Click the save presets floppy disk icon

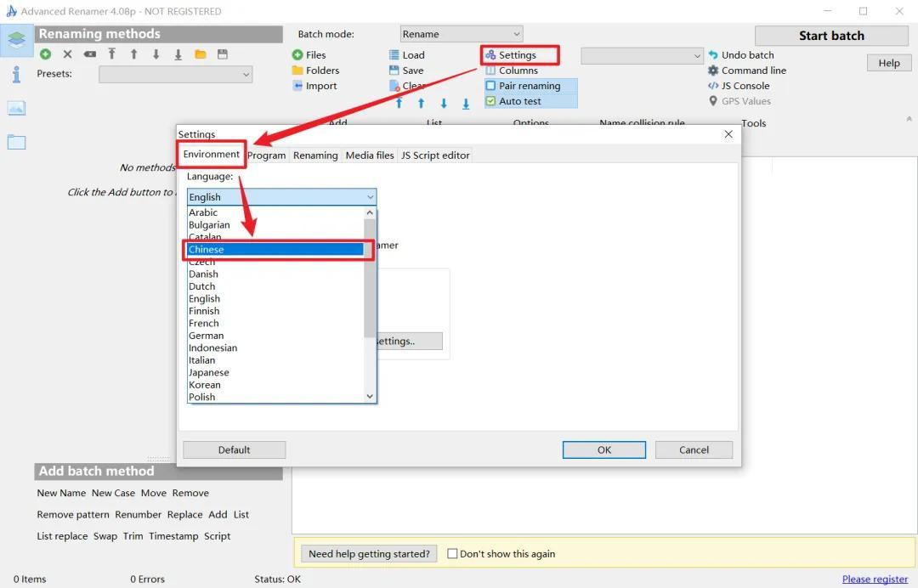(x=223, y=54)
